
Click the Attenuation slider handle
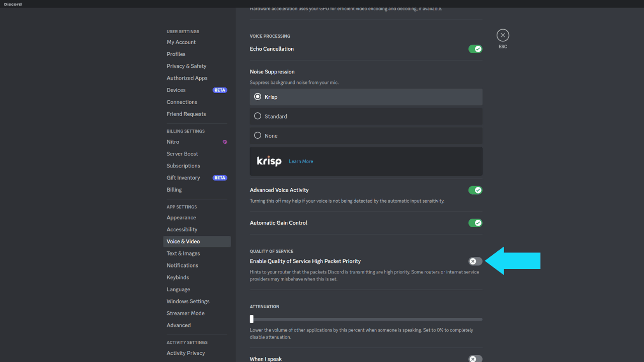click(x=252, y=319)
